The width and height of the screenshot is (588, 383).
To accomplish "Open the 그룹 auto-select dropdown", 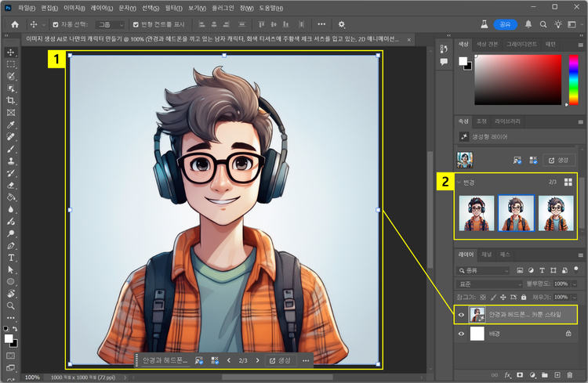I will [110, 24].
